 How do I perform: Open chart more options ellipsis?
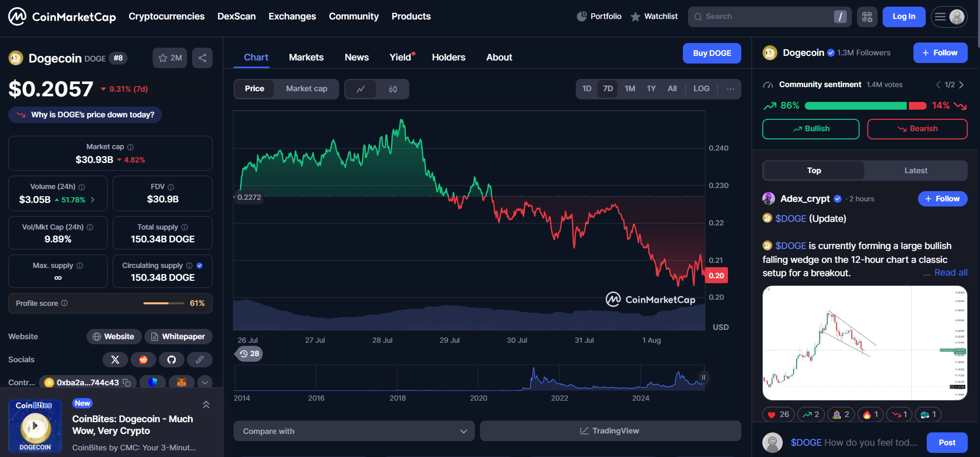point(731,89)
